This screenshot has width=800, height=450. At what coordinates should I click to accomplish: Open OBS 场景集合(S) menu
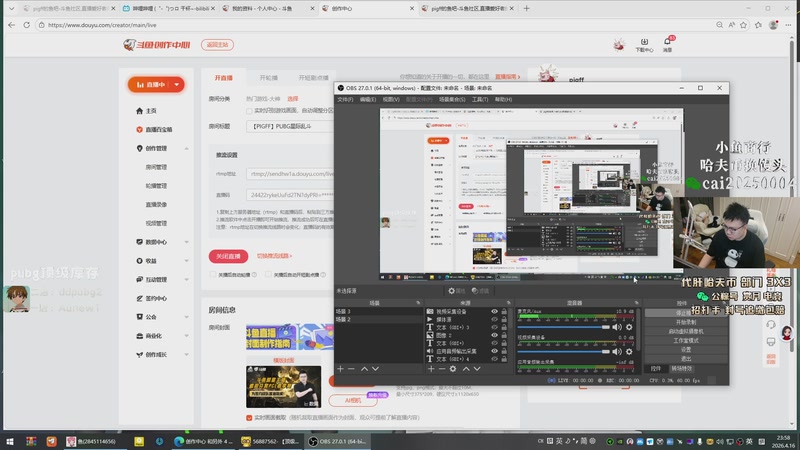(452, 99)
